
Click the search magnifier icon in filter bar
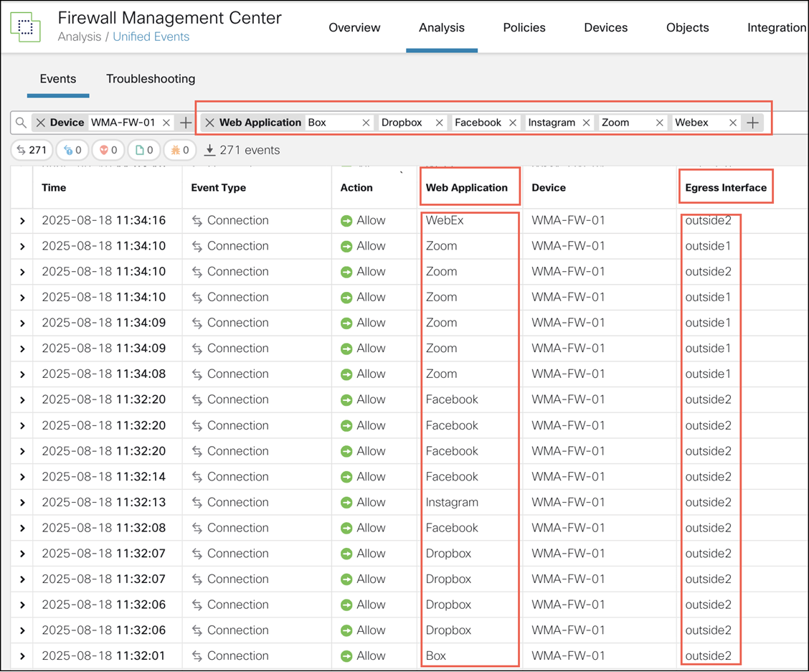pyautogui.click(x=21, y=123)
